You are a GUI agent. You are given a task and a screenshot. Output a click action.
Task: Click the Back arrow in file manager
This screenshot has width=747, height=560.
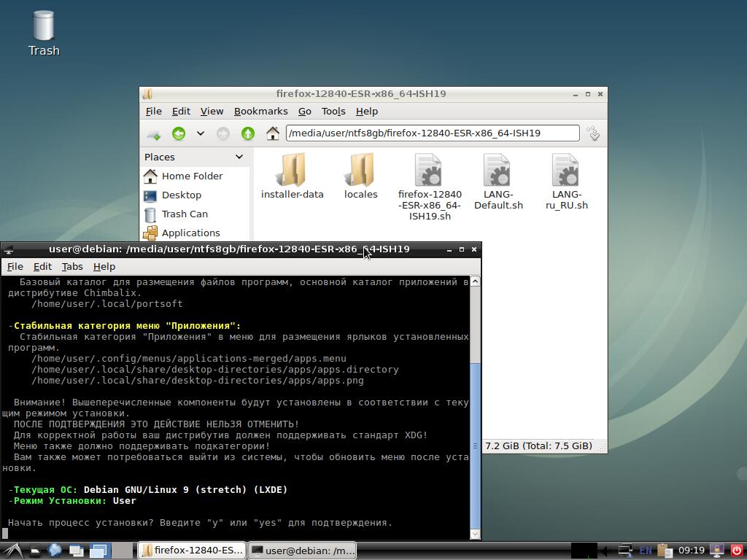click(x=179, y=133)
